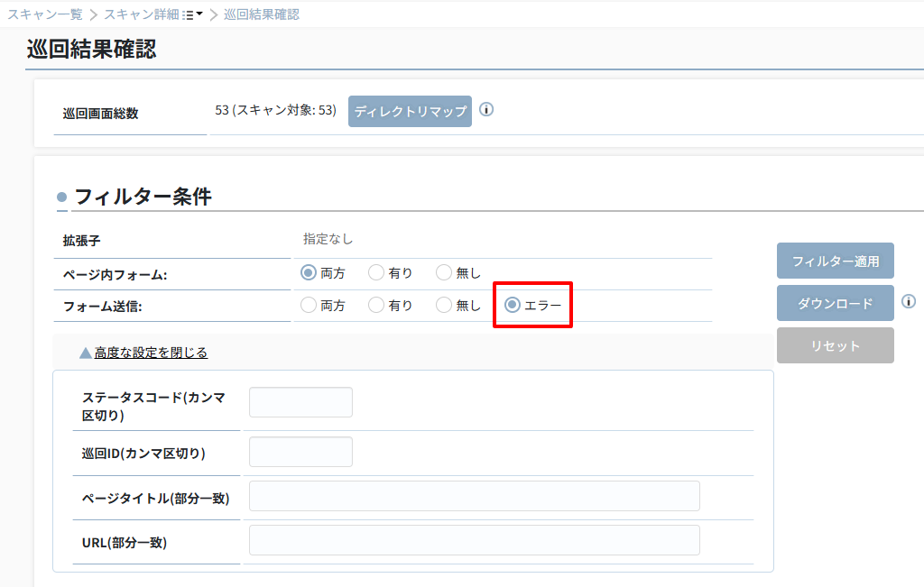Click the フィルター条件 heading

click(x=143, y=197)
